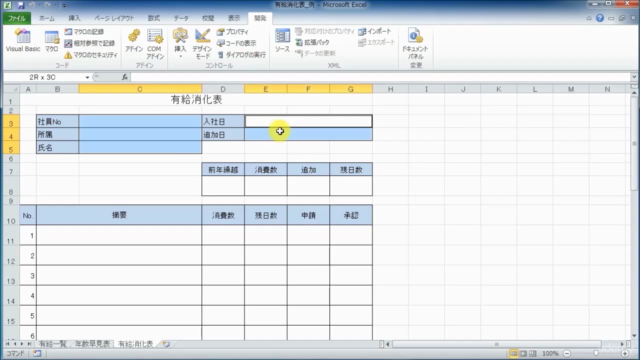Image resolution: width=640 pixels, height=360 pixels.
Task: Select the 承認 header cell
Action: 351,215
